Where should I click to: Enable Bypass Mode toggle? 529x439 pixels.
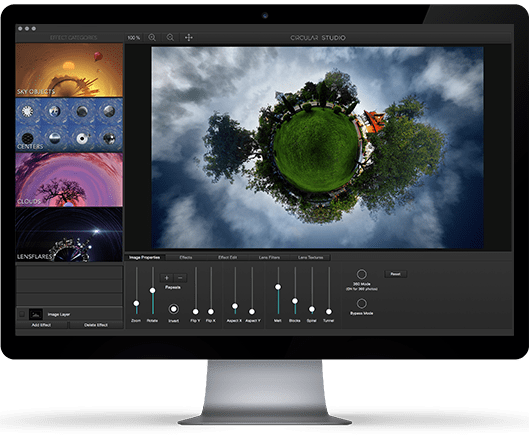point(361,303)
